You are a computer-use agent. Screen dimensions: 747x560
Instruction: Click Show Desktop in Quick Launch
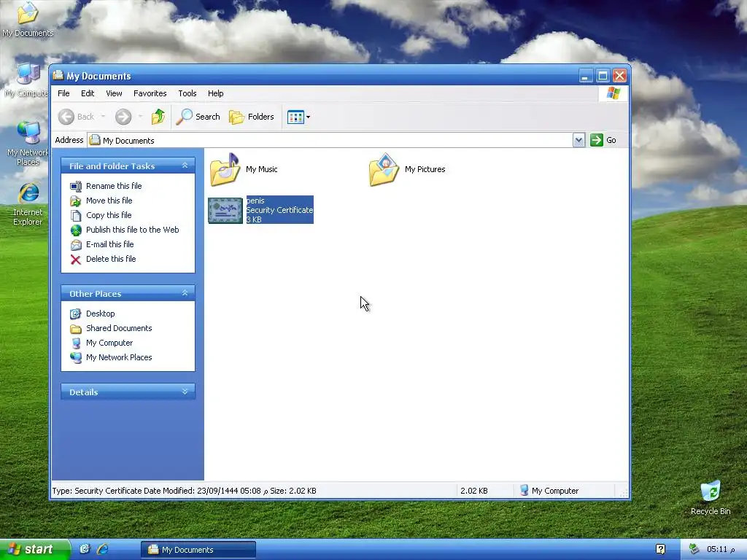[x=85, y=549]
